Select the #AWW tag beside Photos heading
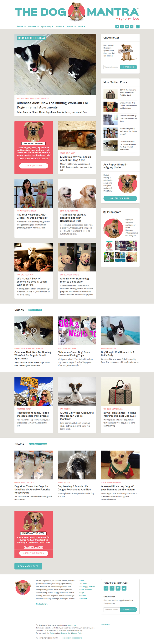Image resolution: width=154 pixels, height=644 pixels. (x=31, y=444)
